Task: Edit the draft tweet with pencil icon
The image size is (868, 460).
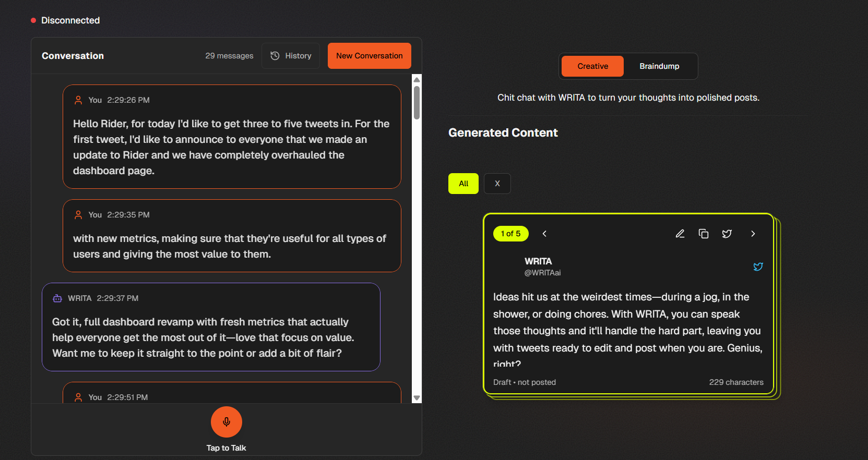Action: pyautogui.click(x=680, y=234)
